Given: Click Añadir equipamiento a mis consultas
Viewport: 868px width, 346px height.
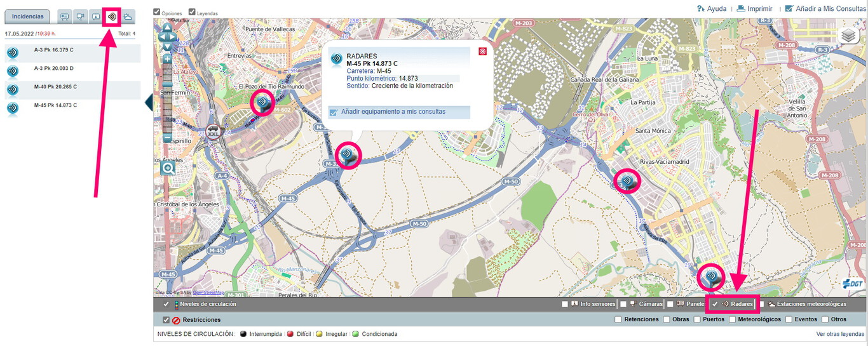Looking at the screenshot, I should pyautogui.click(x=393, y=112).
